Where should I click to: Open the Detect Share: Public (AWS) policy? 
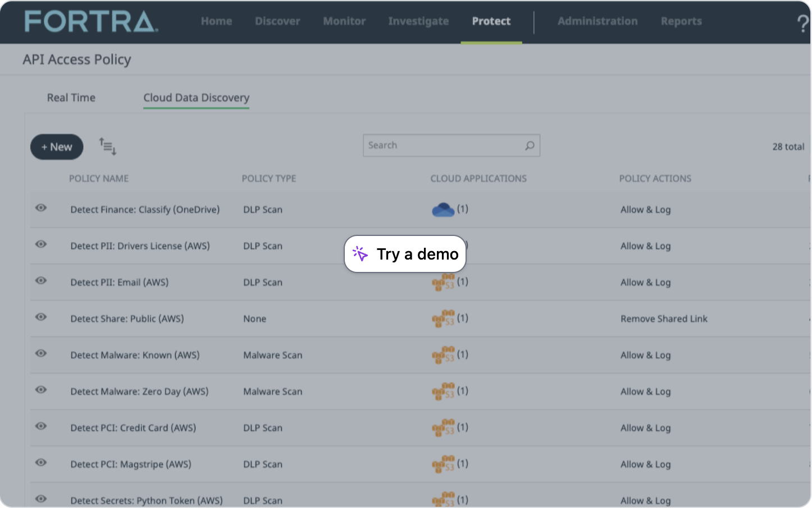[x=127, y=319]
